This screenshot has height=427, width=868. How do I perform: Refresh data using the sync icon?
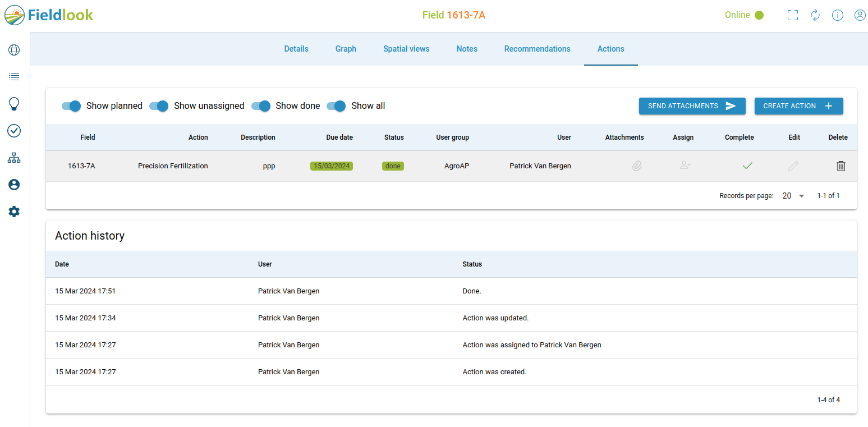[815, 15]
